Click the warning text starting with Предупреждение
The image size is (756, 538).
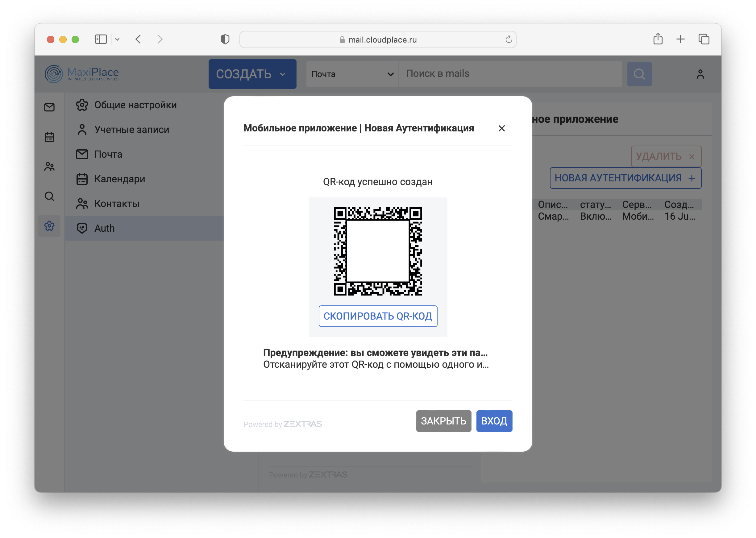(375, 353)
